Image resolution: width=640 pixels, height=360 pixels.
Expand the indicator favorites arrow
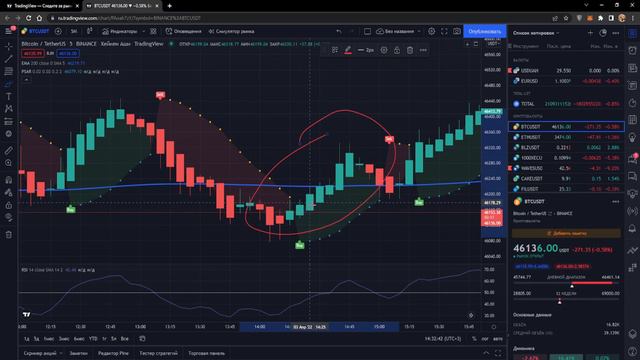point(143,31)
